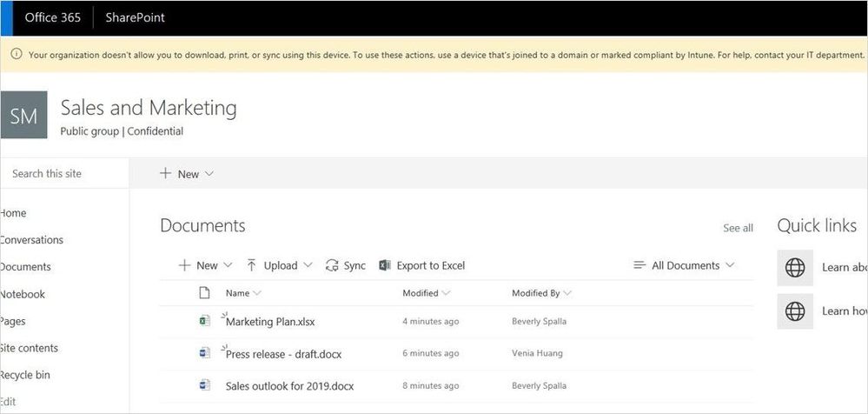Click the Word icon beside Sales outlook for 2019
Screen dimensions: 868x414
click(204, 385)
